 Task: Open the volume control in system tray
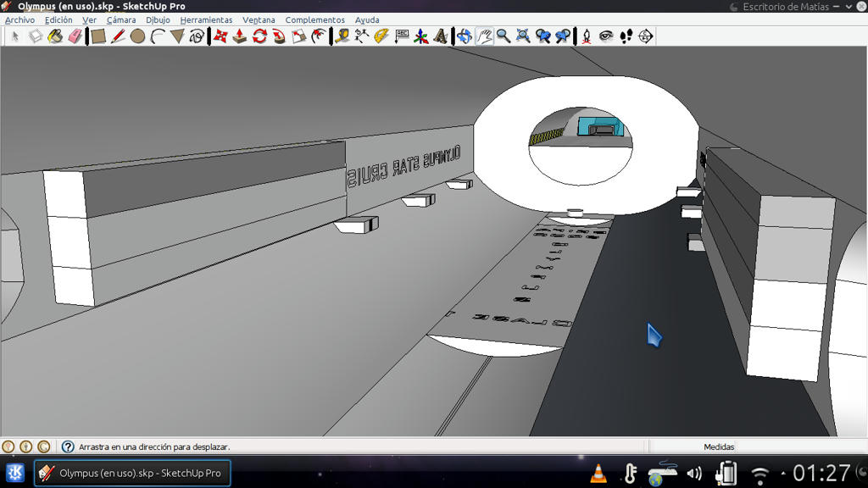tap(694, 474)
